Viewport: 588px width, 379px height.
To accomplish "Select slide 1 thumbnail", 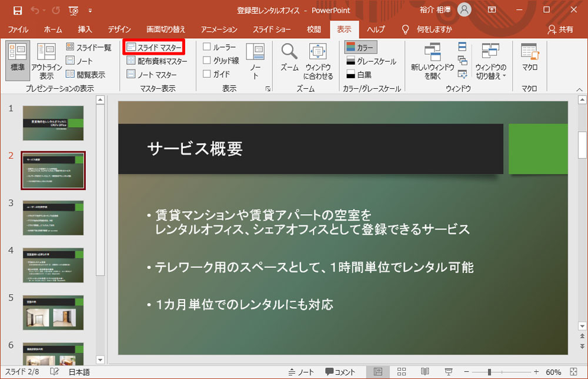I will point(54,123).
